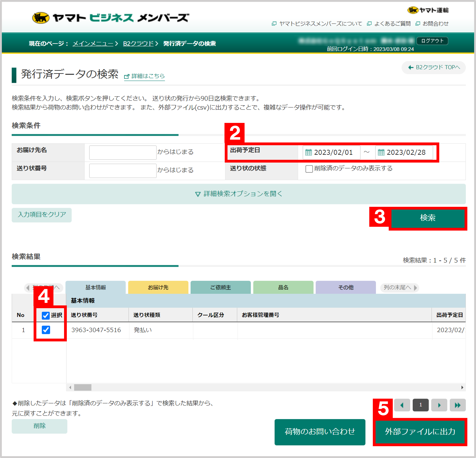
Task: Go to メインメニュー breadcrumb
Action: 93,43
